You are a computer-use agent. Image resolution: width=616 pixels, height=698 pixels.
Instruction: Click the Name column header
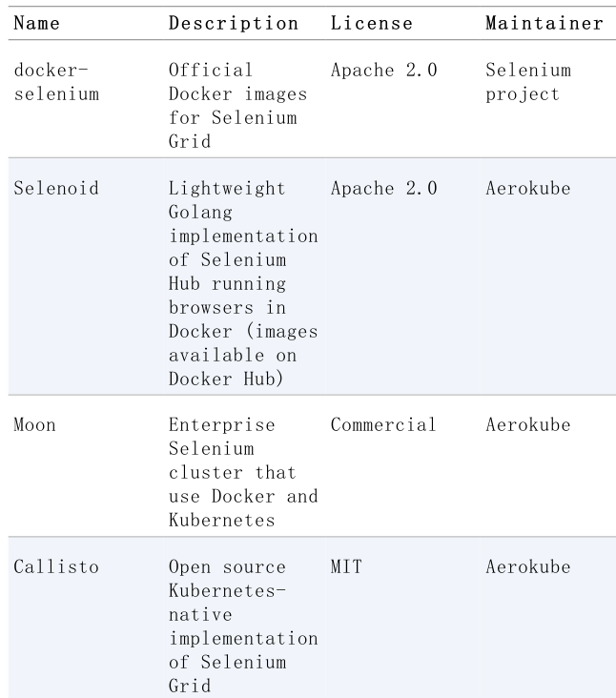(37, 23)
